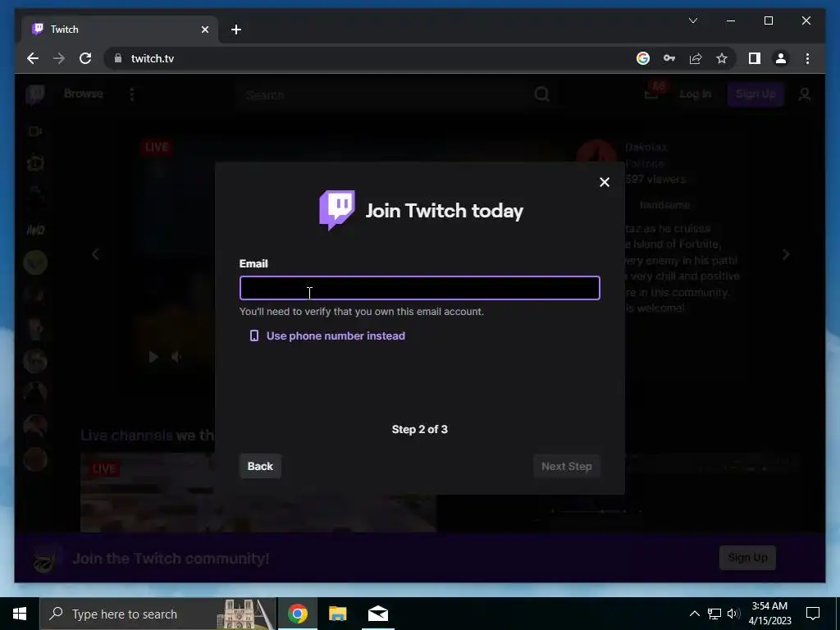The height and width of the screenshot is (630, 840).
Task: Open File Explorer from the taskbar
Action: (x=337, y=614)
